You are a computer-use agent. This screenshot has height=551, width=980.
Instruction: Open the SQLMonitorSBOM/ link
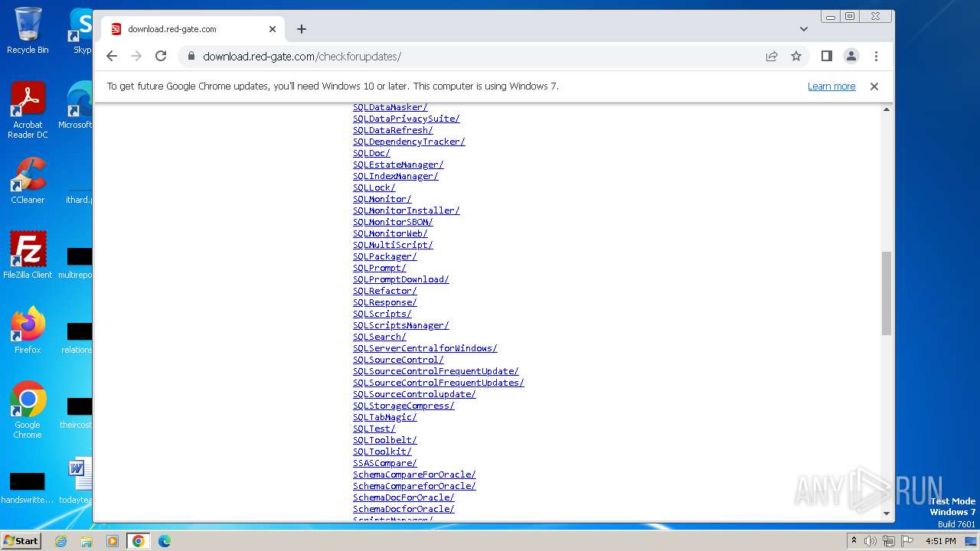[393, 222]
